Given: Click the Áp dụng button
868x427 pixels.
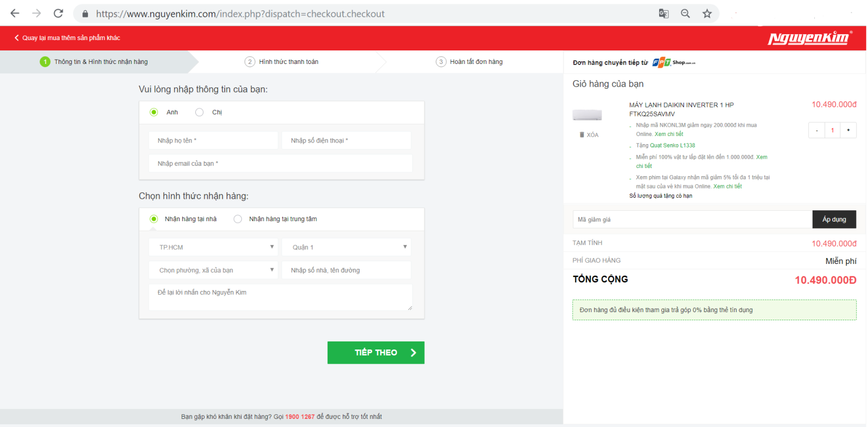Looking at the screenshot, I should 834,219.
